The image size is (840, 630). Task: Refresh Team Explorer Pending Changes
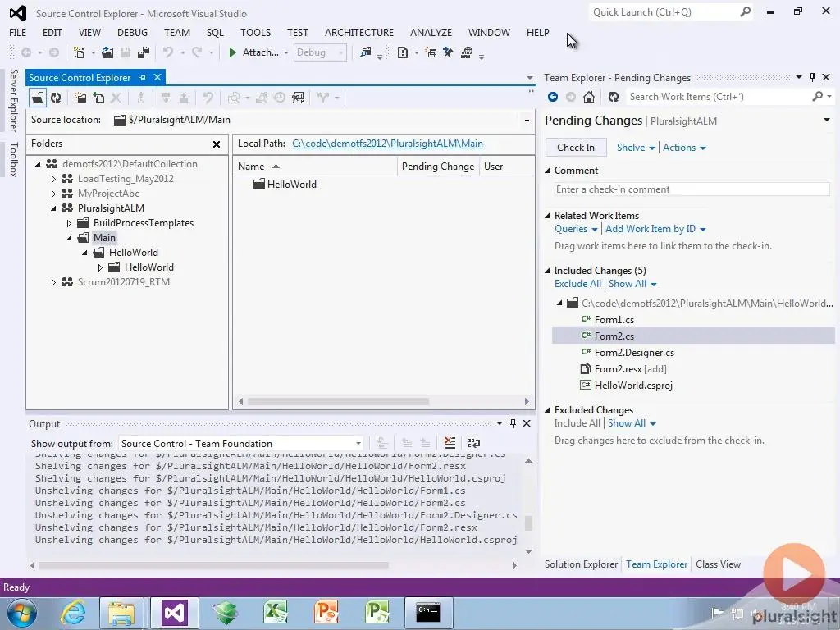[614, 97]
